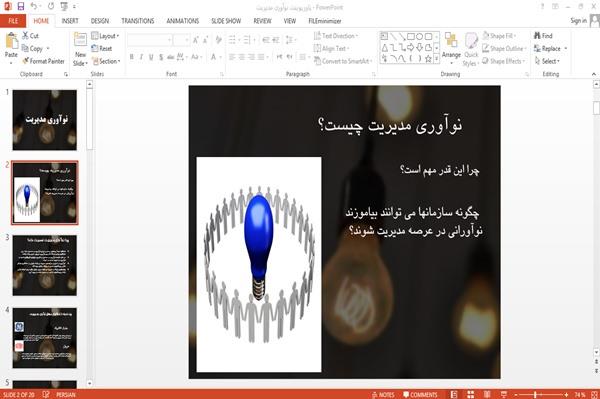The width and height of the screenshot is (600, 399).
Task: Reset the slide layout with Reset
Action: [x=102, y=49]
